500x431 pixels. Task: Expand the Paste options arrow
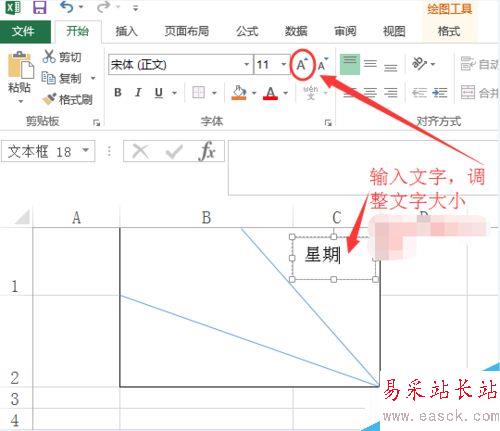coord(20,101)
